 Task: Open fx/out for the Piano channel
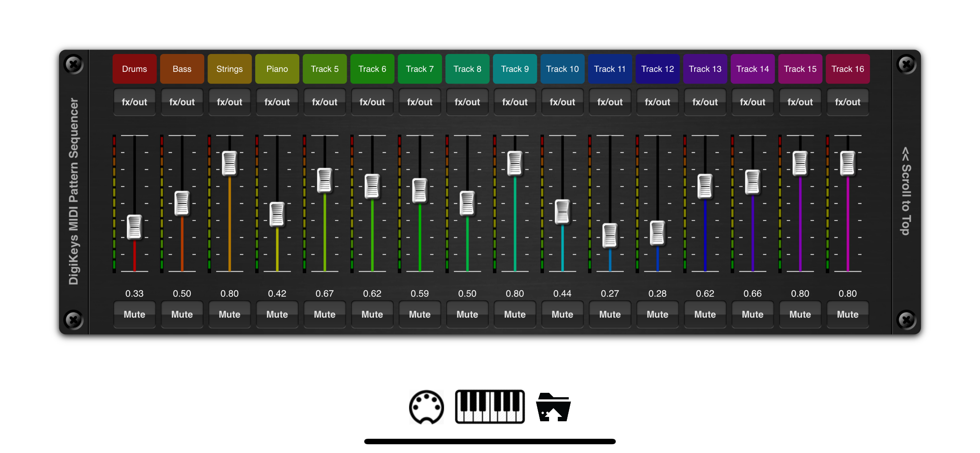click(277, 102)
